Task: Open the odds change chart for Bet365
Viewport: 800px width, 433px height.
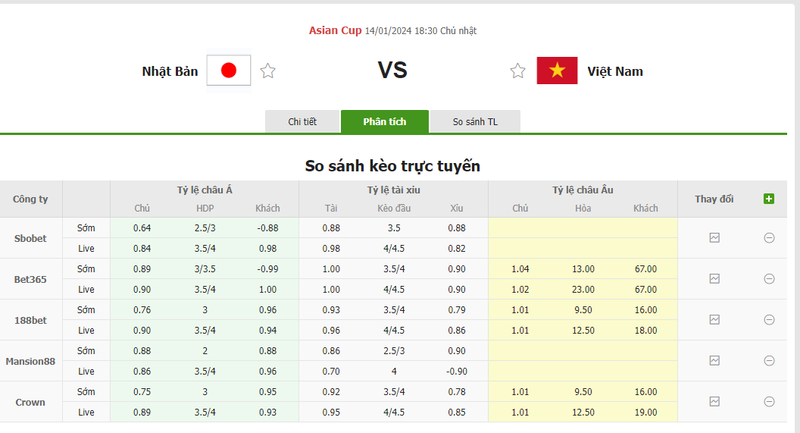Action: pyautogui.click(x=714, y=279)
